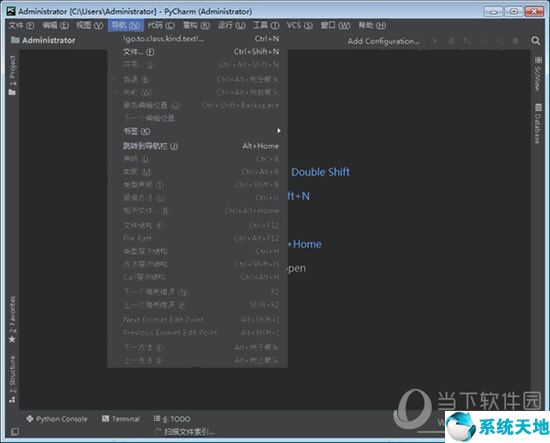
Task: Open Search Everywhere magnifier icon
Action: tap(535, 41)
